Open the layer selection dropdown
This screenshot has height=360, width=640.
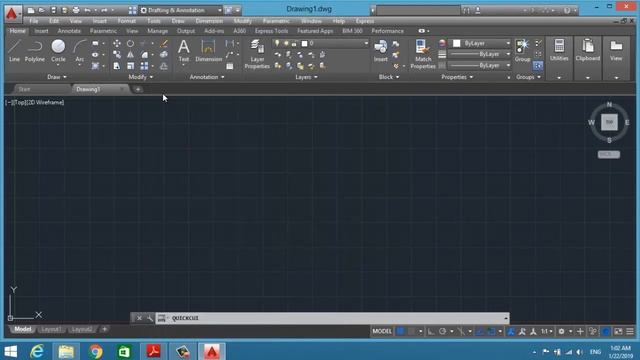320,43
